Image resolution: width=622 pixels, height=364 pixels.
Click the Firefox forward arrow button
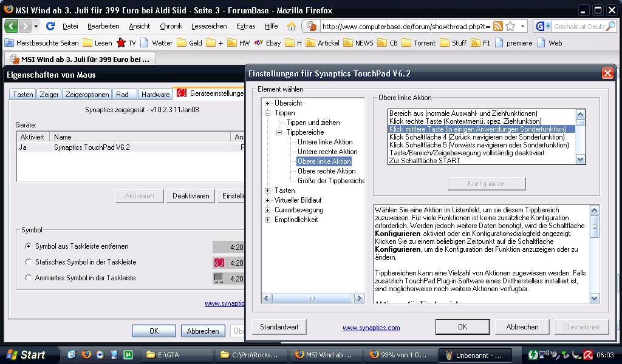tap(25, 26)
